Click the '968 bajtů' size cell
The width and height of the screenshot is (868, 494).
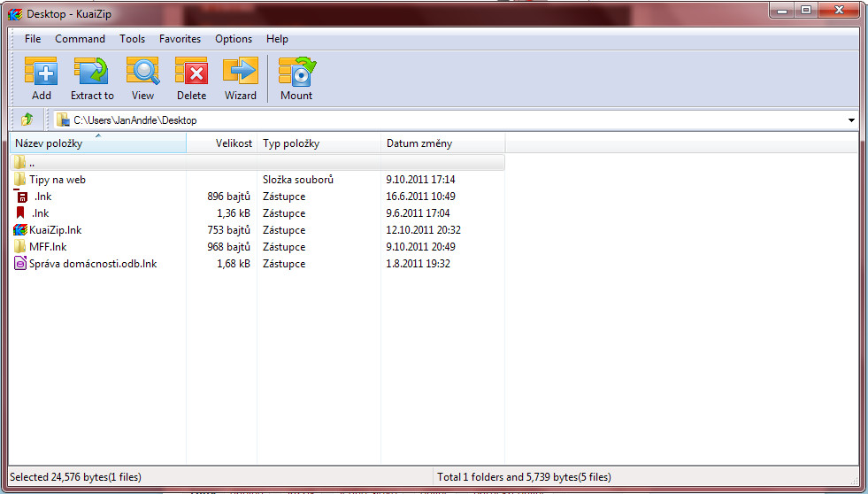pos(228,246)
